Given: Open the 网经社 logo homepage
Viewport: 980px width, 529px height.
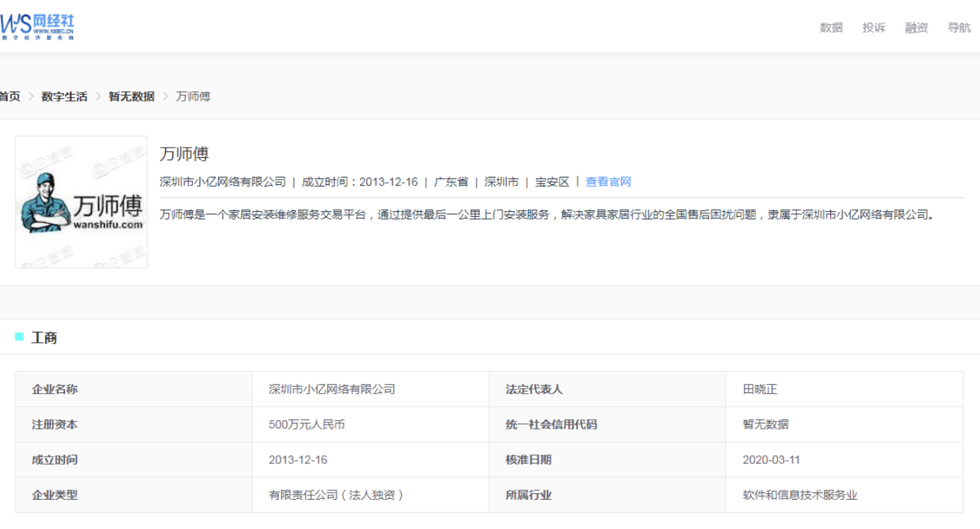Looking at the screenshot, I should pyautogui.click(x=37, y=27).
